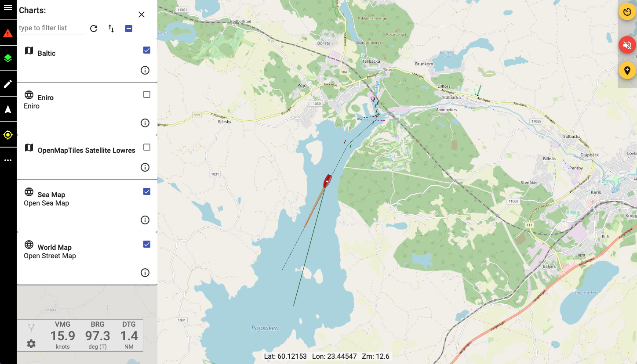Select the green chart layers icon
Viewport: 637px width, 364px height.
[8, 58]
